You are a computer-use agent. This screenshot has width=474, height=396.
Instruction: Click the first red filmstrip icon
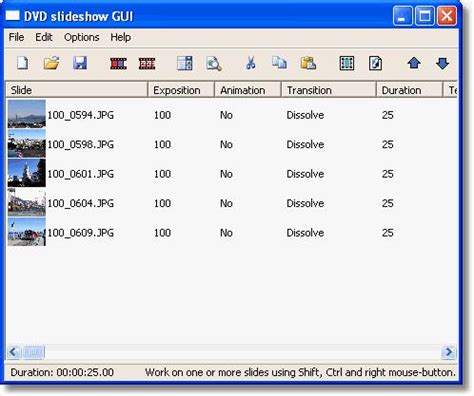click(118, 63)
